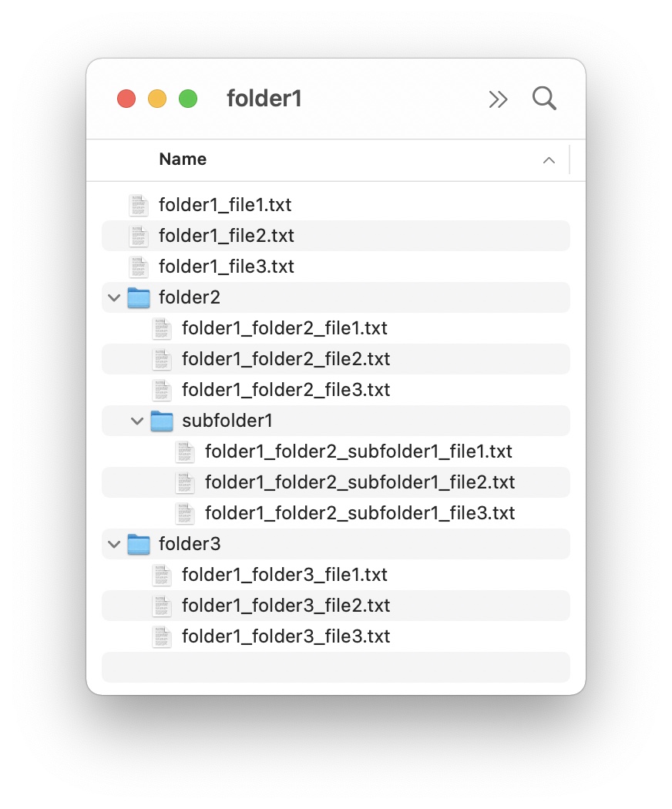
Task: Select folder1_file2.txt in the list
Action: 336,236
